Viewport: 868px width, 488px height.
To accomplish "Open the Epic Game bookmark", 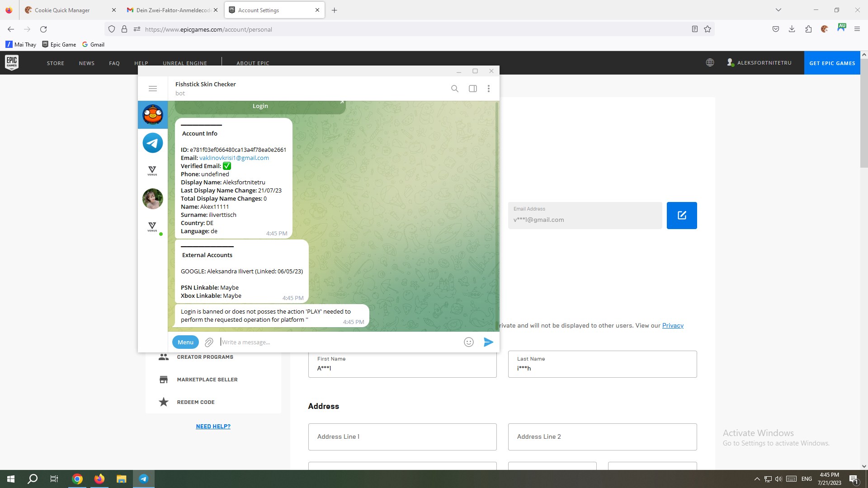I will [59, 44].
